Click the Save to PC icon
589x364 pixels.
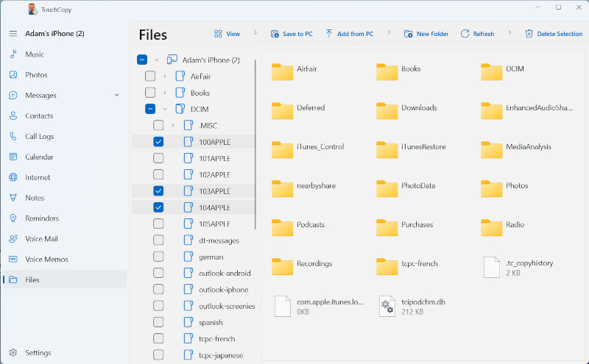tap(275, 34)
